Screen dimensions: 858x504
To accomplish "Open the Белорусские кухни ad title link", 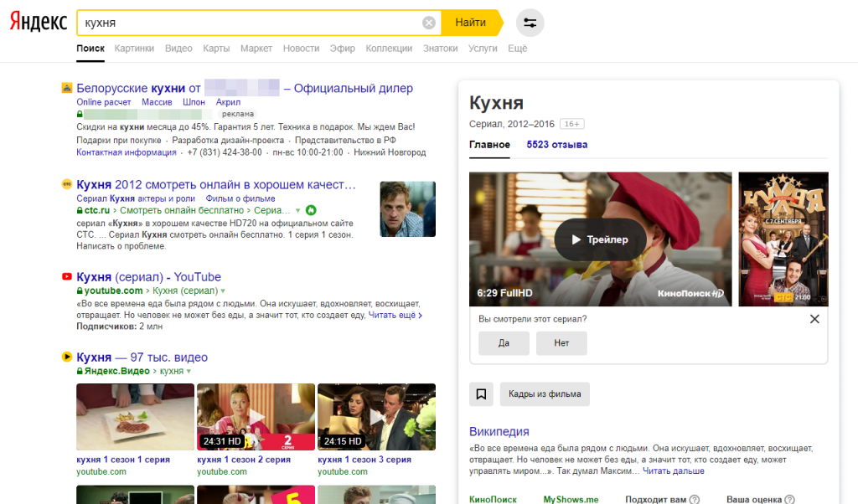I will [245, 88].
